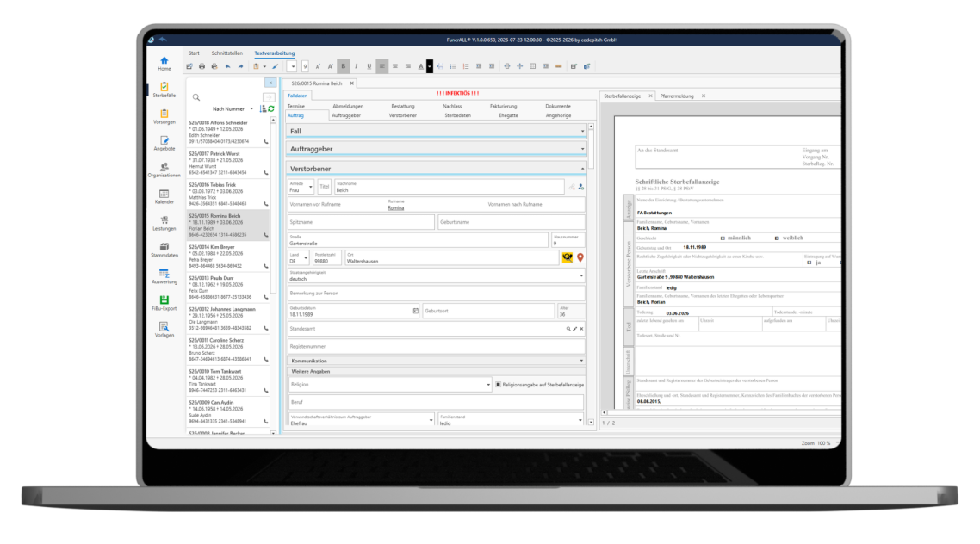This screenshot has height=544, width=980.
Task: Collapse case list with the < button
Action: coord(270,83)
